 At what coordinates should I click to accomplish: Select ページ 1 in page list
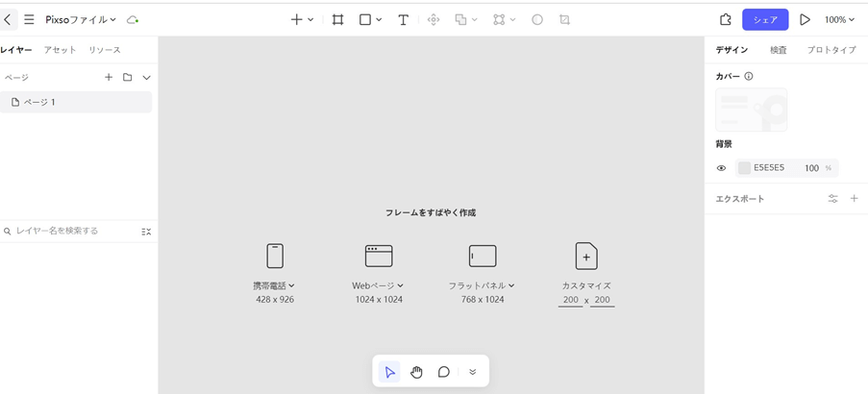click(76, 103)
